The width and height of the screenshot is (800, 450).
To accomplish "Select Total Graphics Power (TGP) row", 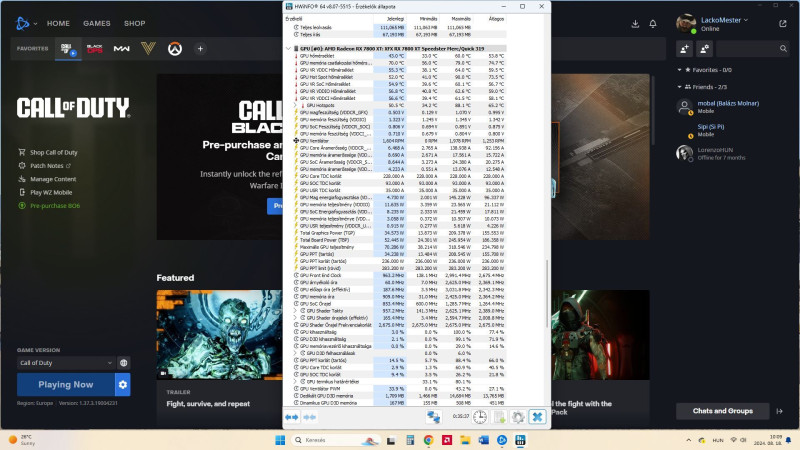I will [399, 233].
